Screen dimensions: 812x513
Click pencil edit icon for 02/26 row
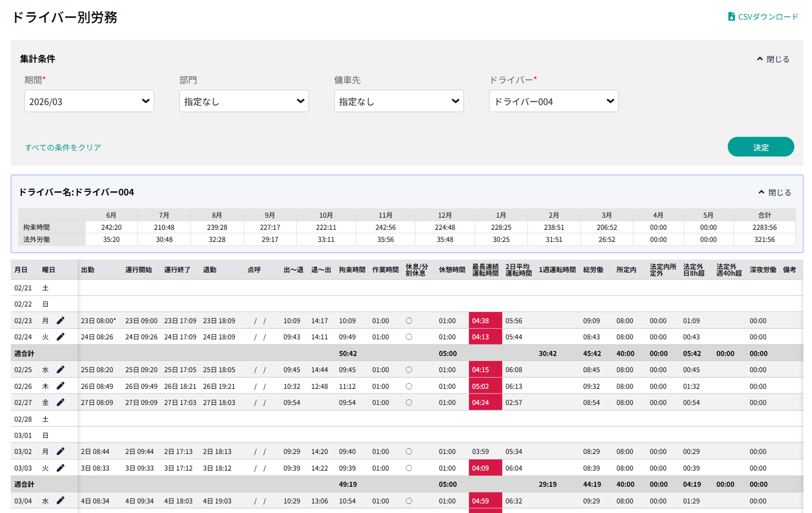pyautogui.click(x=60, y=386)
